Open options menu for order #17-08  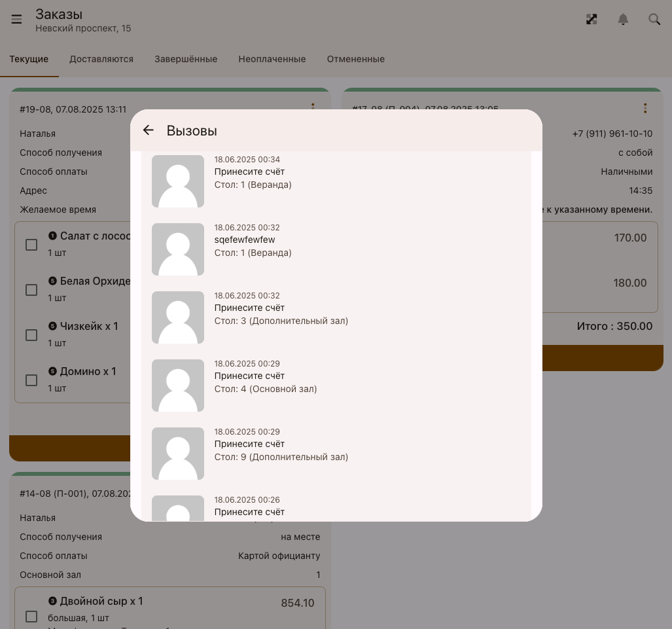[645, 108]
